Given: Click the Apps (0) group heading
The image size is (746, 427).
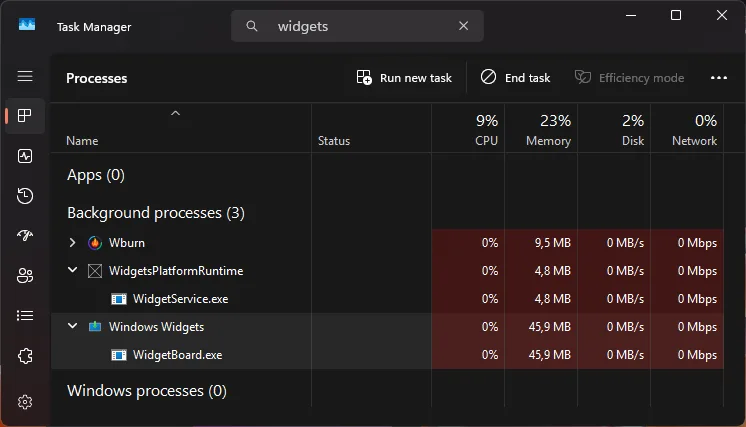Looking at the screenshot, I should click(96, 175).
